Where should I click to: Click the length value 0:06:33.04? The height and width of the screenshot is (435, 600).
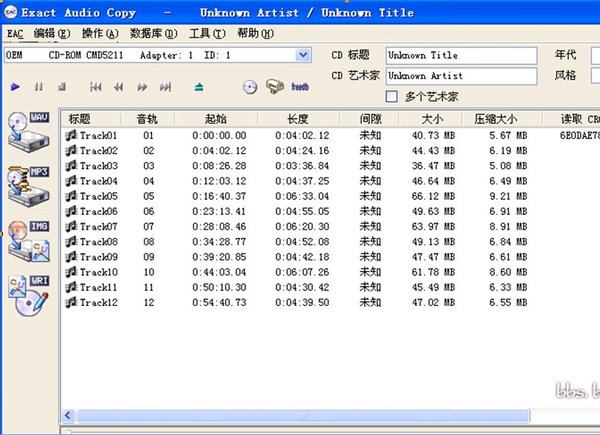pyautogui.click(x=302, y=196)
